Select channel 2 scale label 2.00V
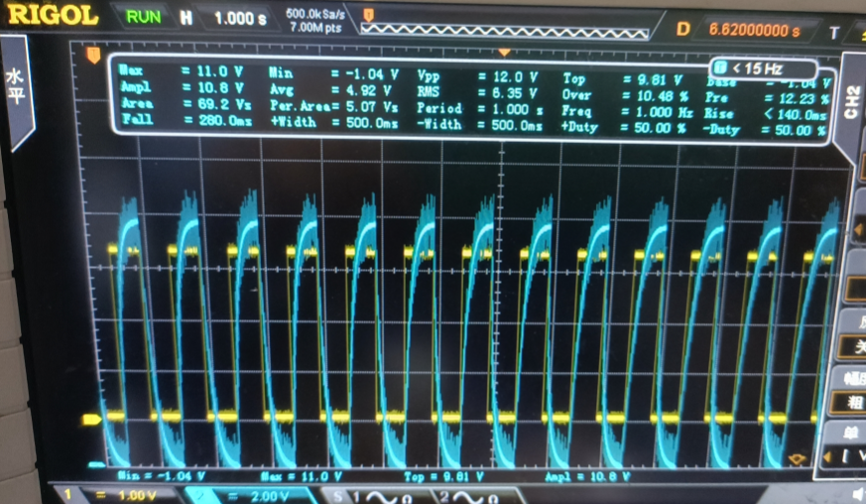 click(x=272, y=496)
